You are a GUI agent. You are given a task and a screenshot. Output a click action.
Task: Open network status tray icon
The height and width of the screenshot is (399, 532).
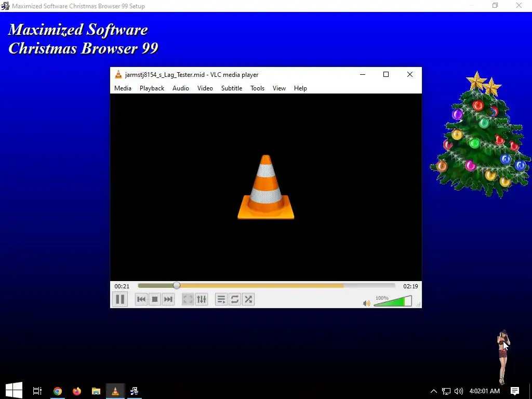point(446,391)
